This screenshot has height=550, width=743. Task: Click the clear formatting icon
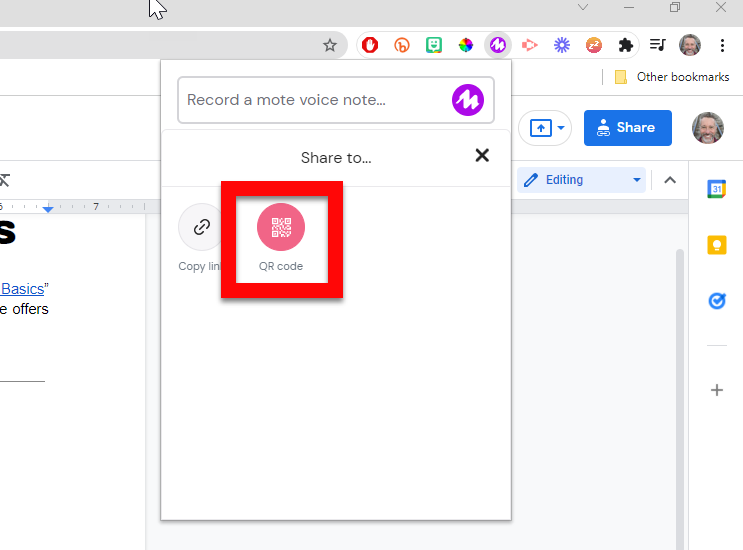tap(4, 180)
